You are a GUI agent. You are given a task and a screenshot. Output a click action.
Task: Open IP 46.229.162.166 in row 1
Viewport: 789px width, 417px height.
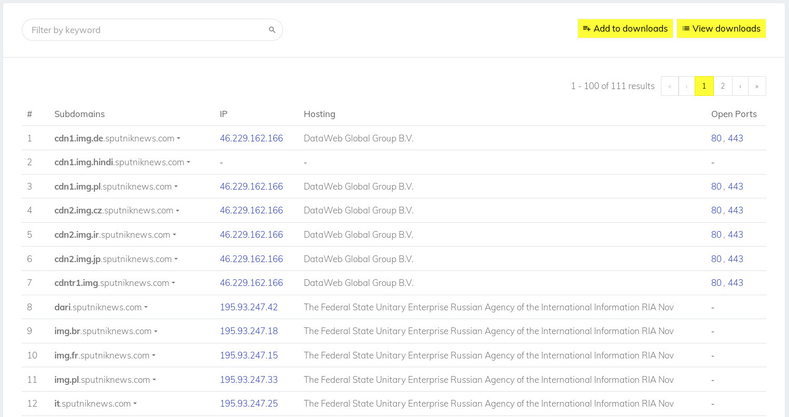point(251,138)
